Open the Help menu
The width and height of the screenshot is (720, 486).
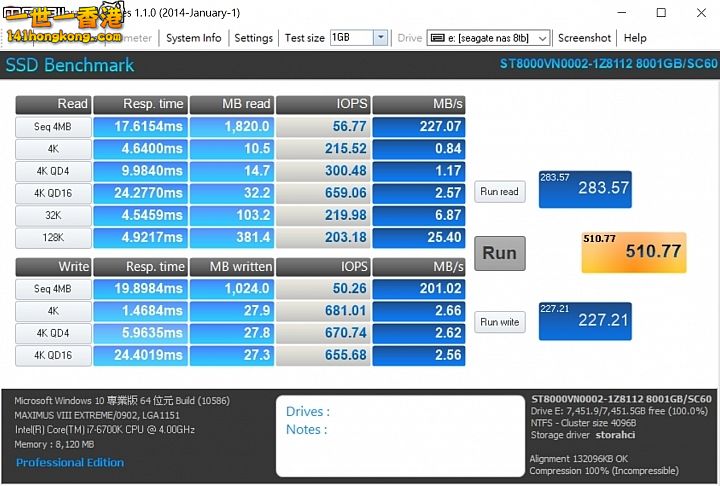(x=635, y=38)
